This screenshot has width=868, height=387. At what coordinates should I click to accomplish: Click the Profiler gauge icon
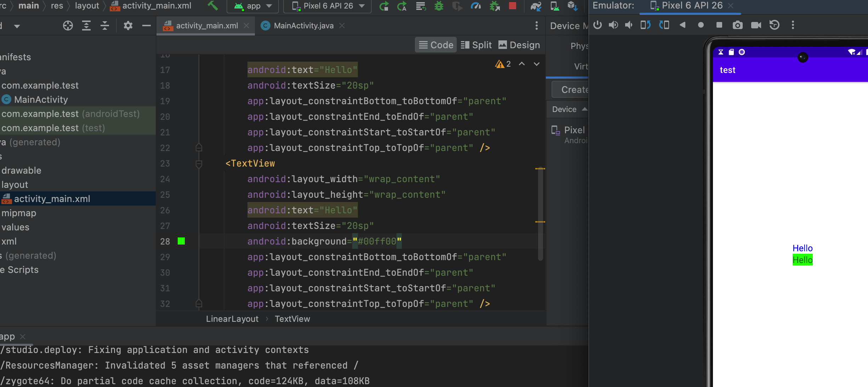(475, 6)
